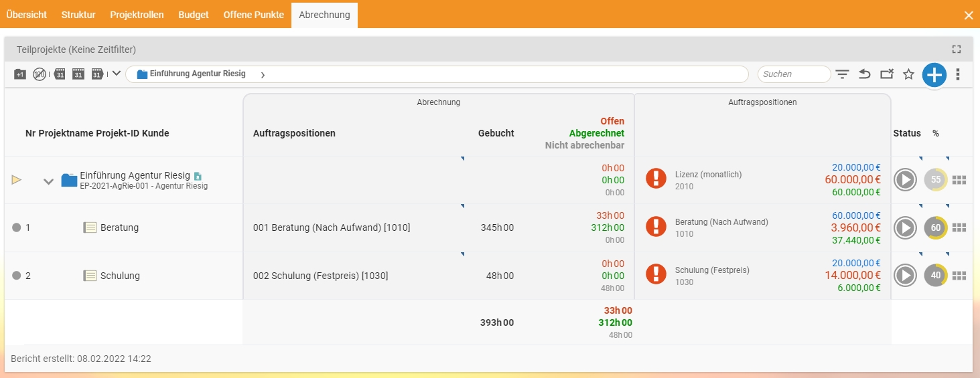Click the clear filter icon with x
Screen dimensions: 980x378
[x=887, y=74]
